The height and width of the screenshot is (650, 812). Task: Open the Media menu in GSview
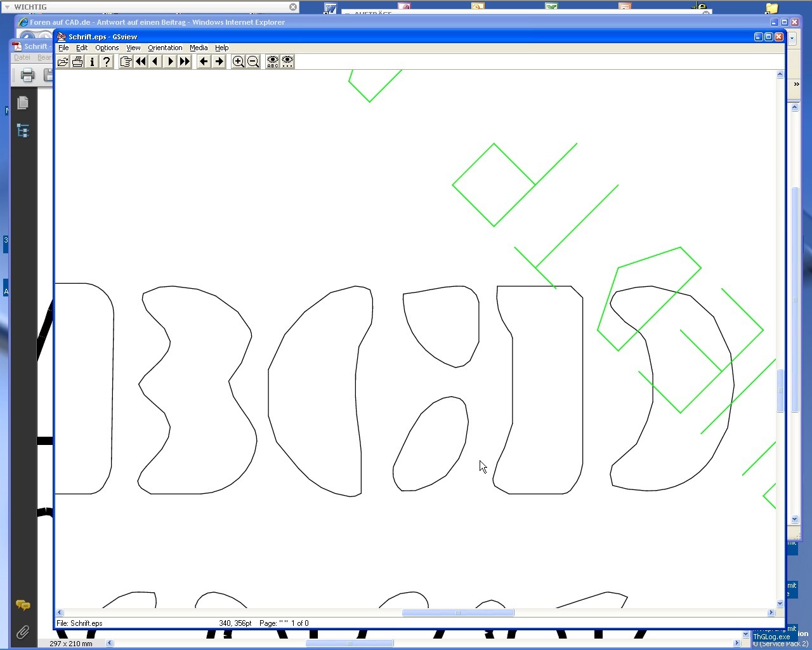click(199, 48)
